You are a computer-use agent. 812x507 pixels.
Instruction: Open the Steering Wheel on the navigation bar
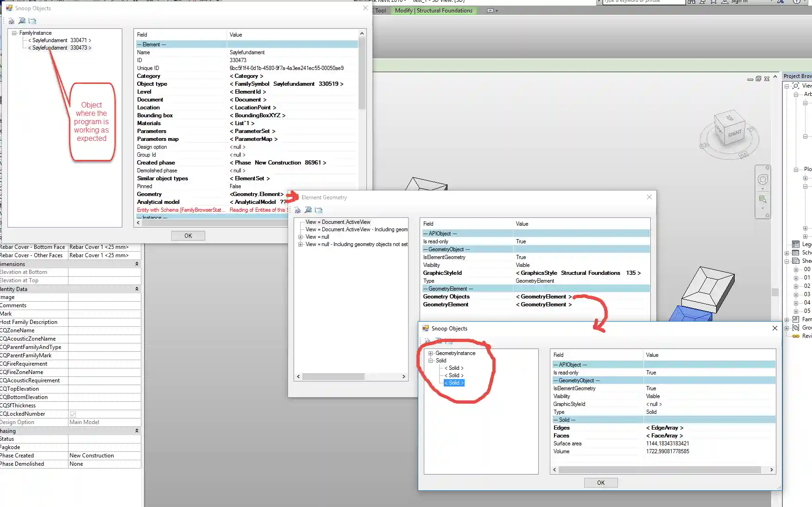click(x=762, y=180)
